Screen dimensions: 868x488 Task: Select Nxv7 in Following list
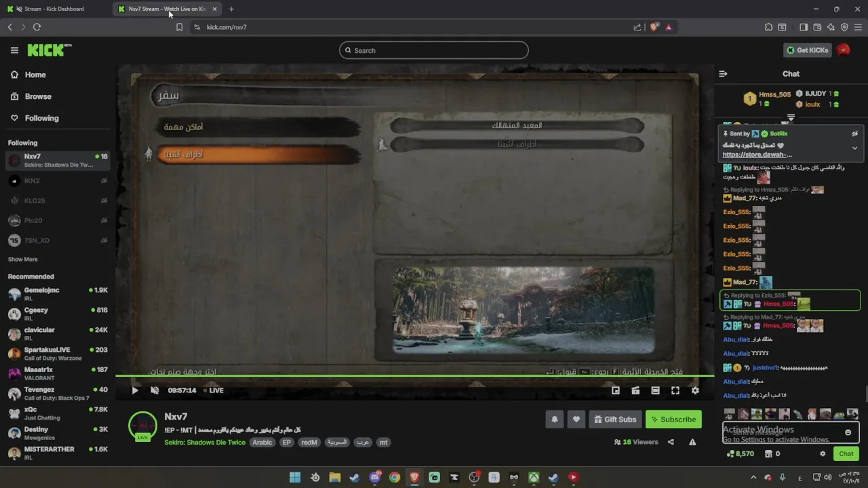coord(58,161)
